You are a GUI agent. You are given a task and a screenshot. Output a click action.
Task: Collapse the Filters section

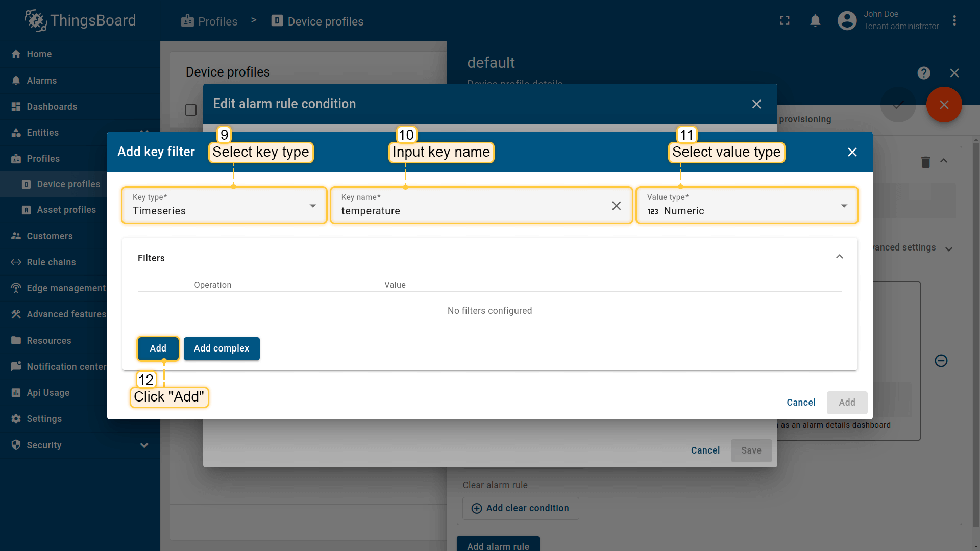[839, 257]
